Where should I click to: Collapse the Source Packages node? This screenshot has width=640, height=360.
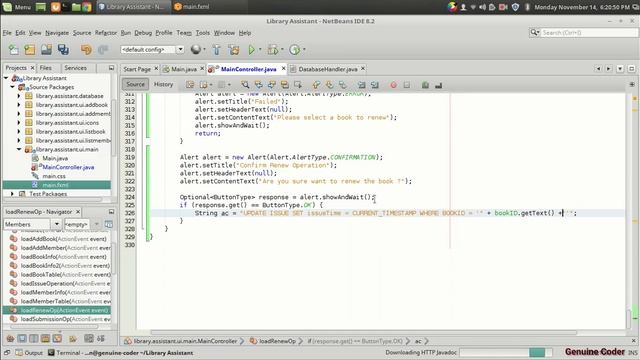(x=13, y=87)
